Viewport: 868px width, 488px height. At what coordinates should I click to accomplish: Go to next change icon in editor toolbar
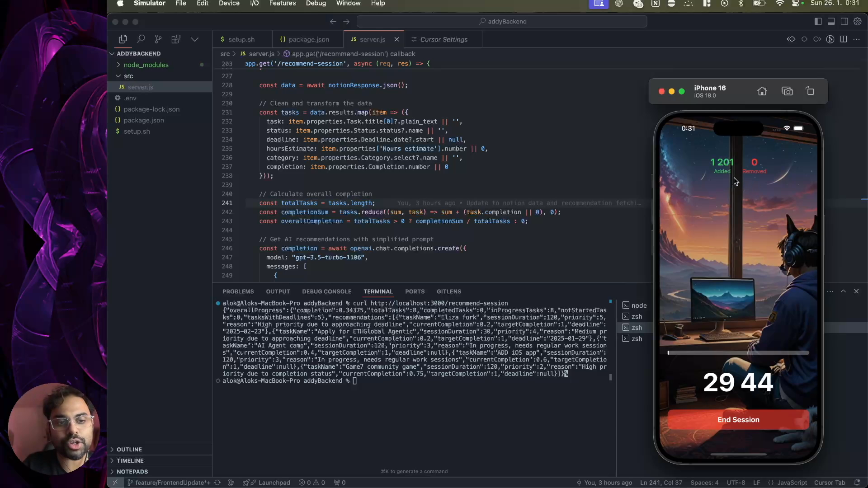click(x=817, y=39)
